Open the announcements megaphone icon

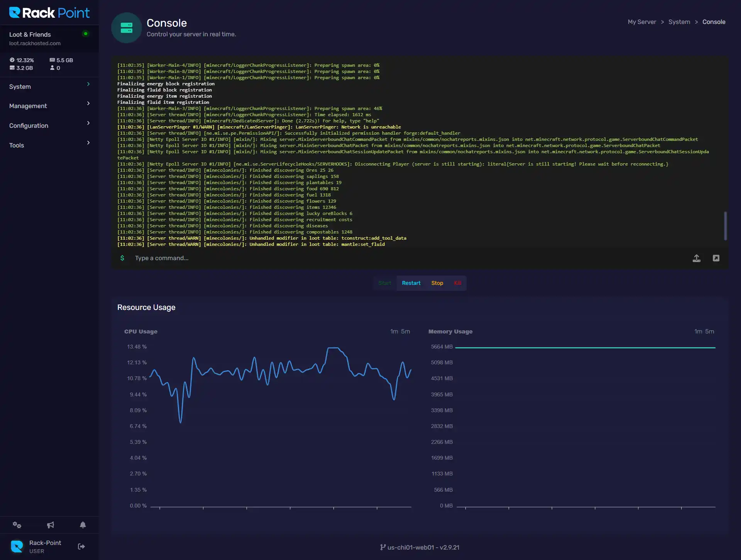pos(50,525)
